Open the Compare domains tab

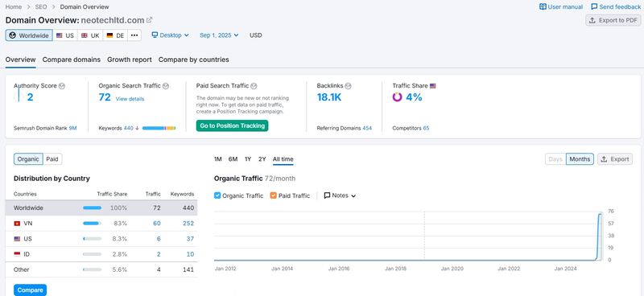pos(72,60)
